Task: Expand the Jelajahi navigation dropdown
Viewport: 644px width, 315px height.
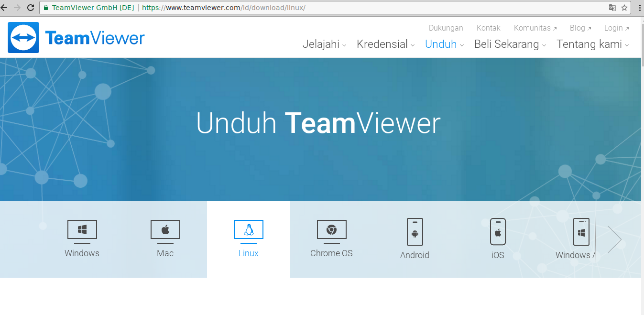Action: coord(321,44)
